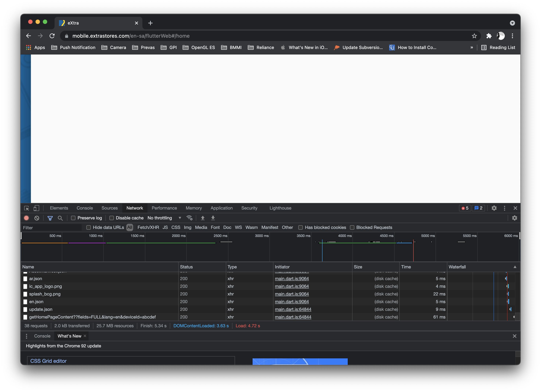Screen dimensions: 541x392
Task: Select the inspect element tool
Action: coord(27,208)
